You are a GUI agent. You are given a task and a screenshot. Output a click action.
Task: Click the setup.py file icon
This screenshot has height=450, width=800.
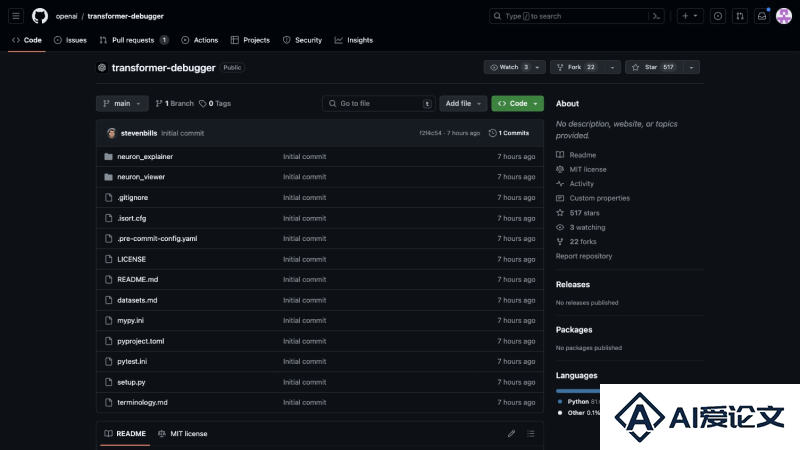coord(108,382)
